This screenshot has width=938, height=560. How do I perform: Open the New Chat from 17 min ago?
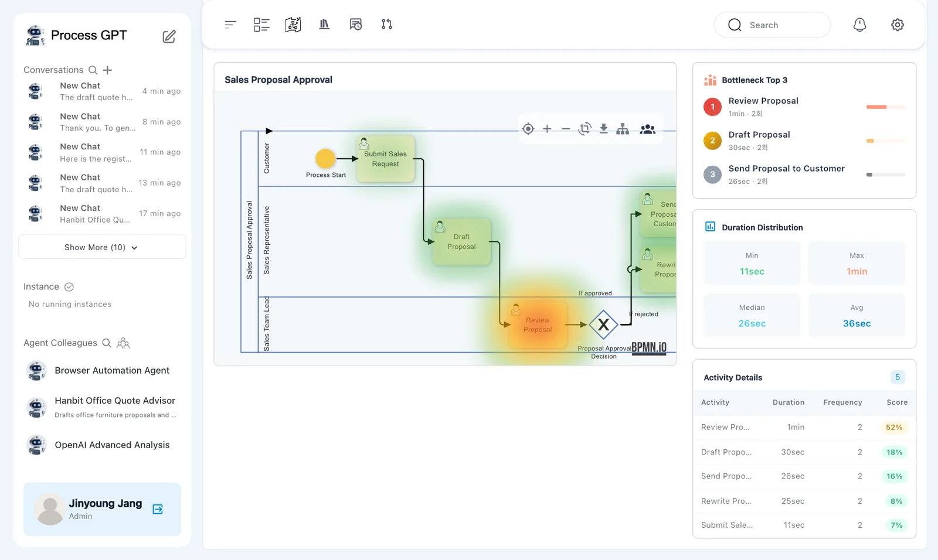point(102,214)
